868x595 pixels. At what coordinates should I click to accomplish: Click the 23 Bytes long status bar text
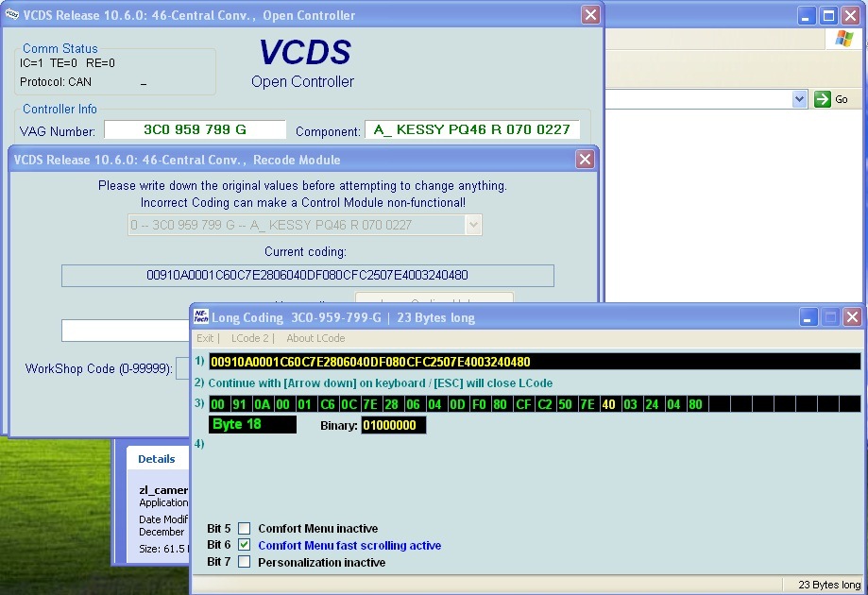829,585
